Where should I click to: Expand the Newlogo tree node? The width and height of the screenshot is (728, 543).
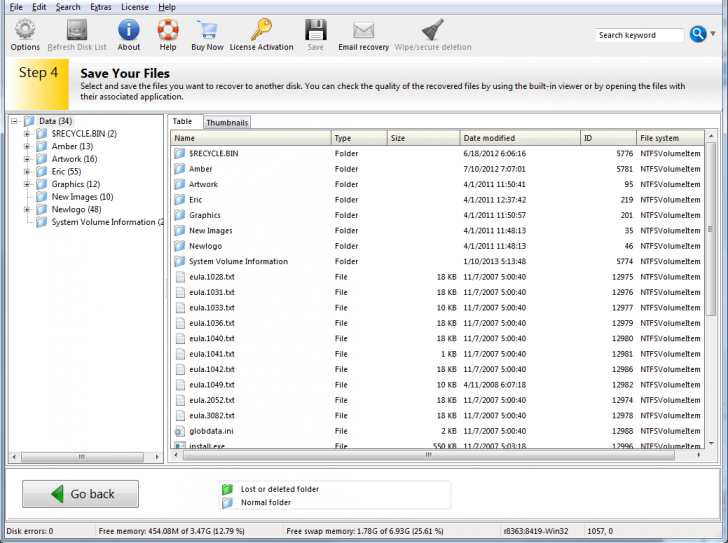click(x=27, y=209)
